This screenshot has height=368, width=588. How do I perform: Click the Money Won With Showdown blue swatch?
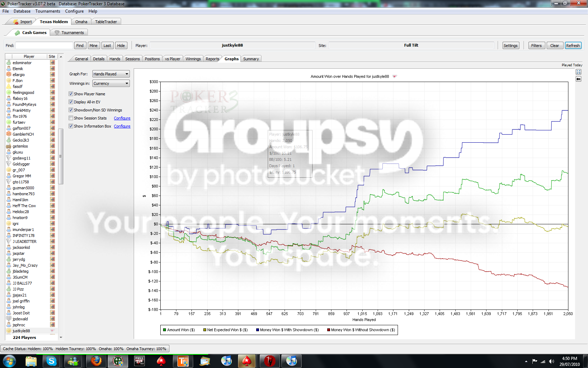pos(258,330)
